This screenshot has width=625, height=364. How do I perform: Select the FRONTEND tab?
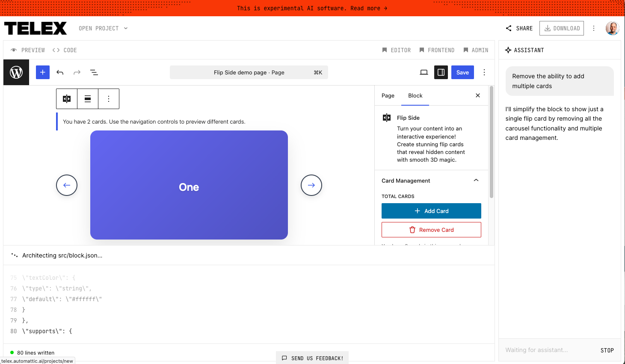[x=437, y=50]
